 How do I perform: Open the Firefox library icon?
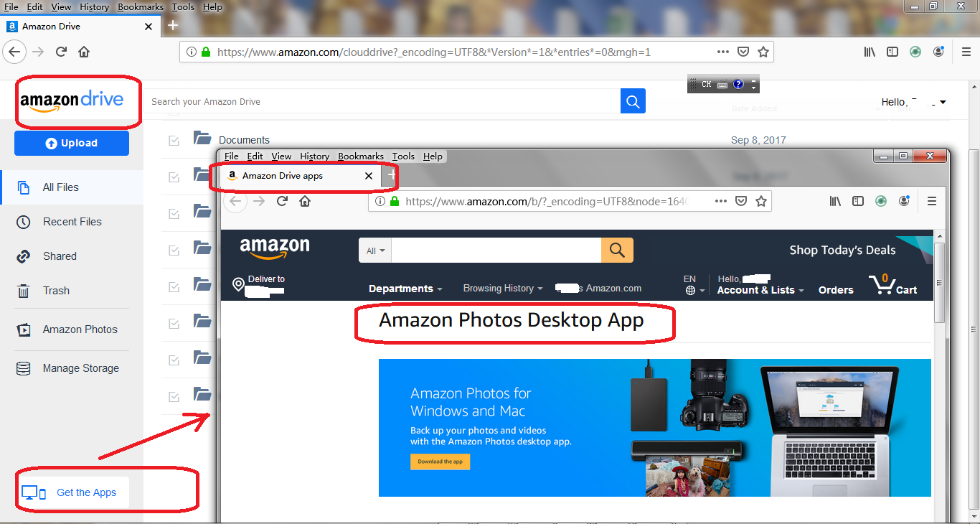coord(869,51)
